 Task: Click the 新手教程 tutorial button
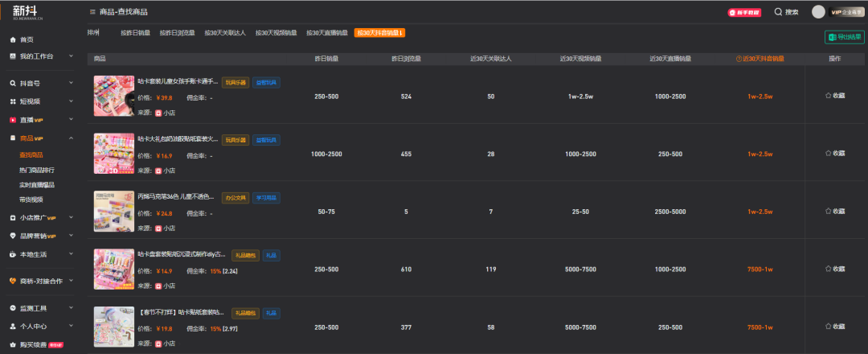[744, 12]
